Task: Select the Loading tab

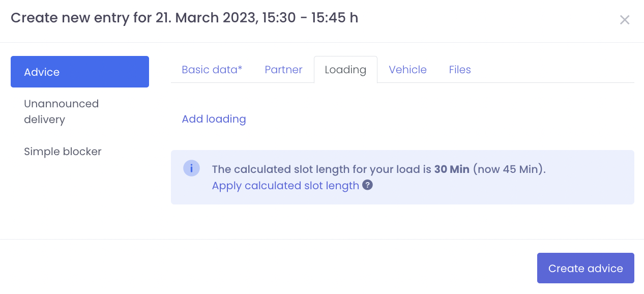Action: point(345,70)
